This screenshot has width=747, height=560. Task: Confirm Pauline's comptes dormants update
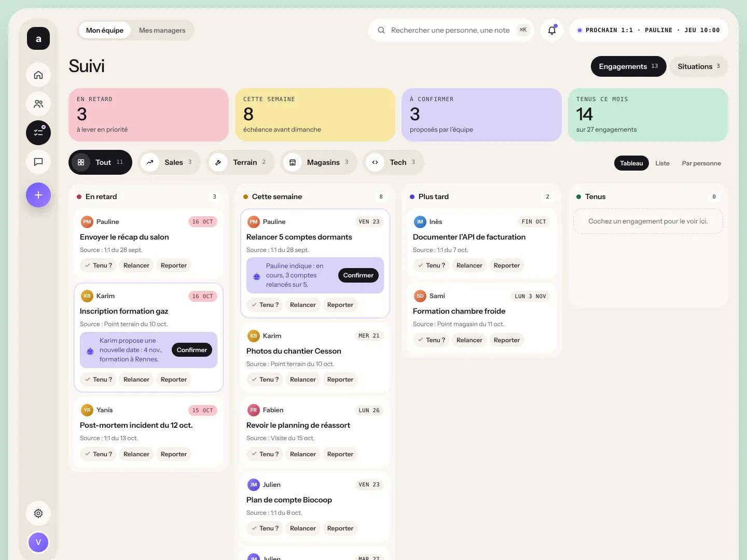[358, 275]
